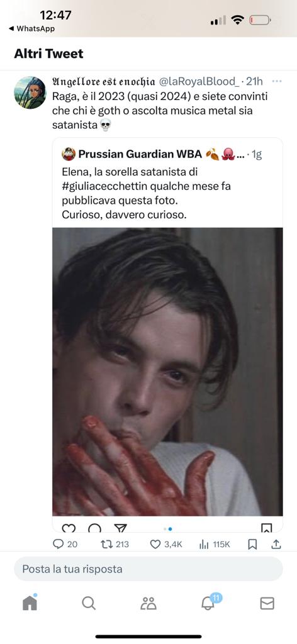Open the reply icon with 20 comments
Image resolution: width=297 pixels, height=644 pixels.
pos(59,544)
